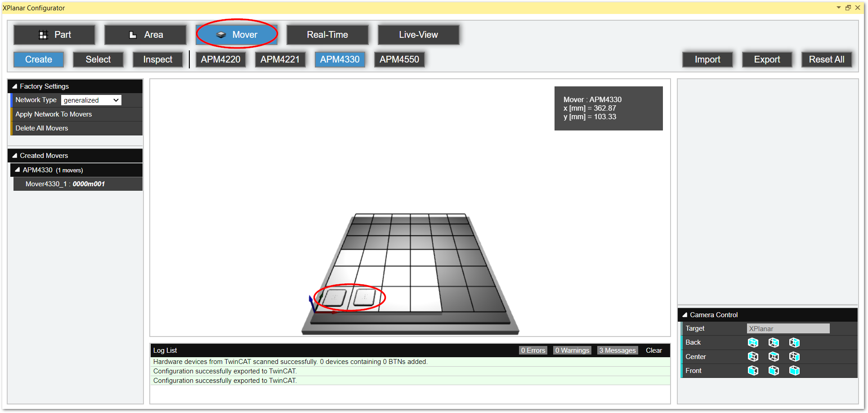The height and width of the screenshot is (413, 868).
Task: Click the middle Center row top-view cube
Action: click(774, 357)
